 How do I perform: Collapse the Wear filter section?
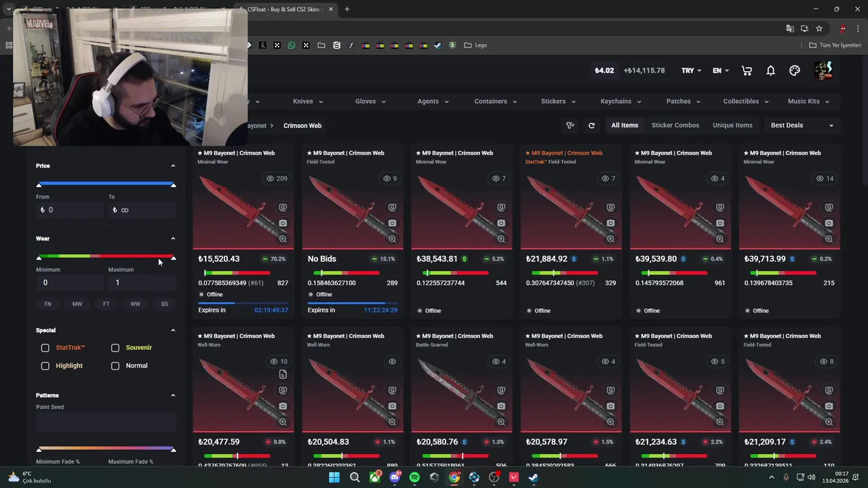173,239
